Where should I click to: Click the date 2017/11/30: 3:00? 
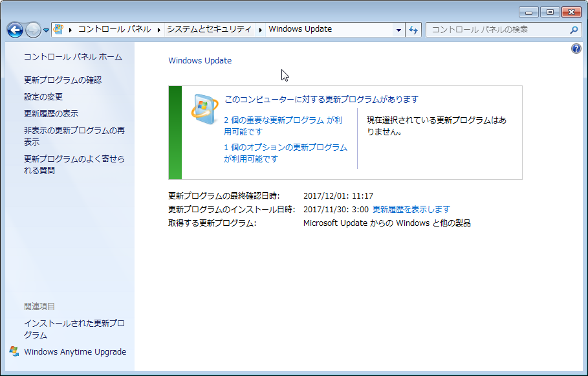pyautogui.click(x=336, y=210)
